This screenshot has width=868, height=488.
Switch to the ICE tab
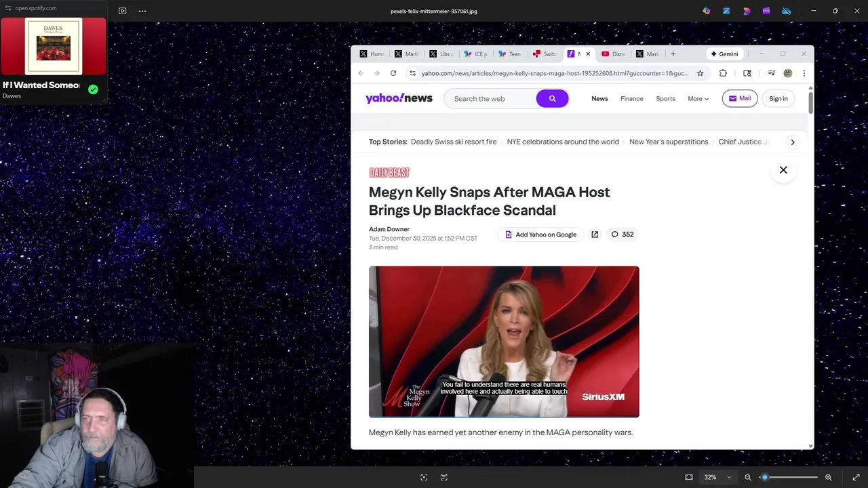[476, 54]
